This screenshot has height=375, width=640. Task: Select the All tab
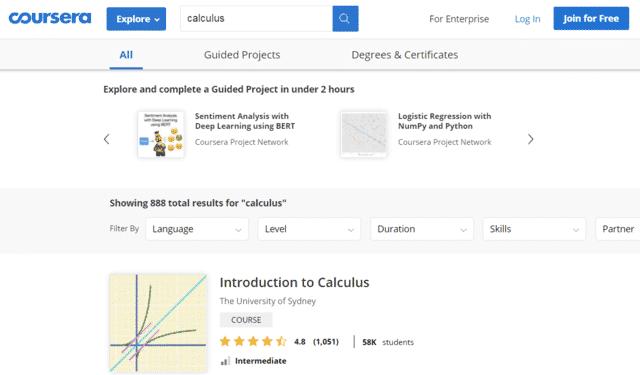pyautogui.click(x=126, y=55)
